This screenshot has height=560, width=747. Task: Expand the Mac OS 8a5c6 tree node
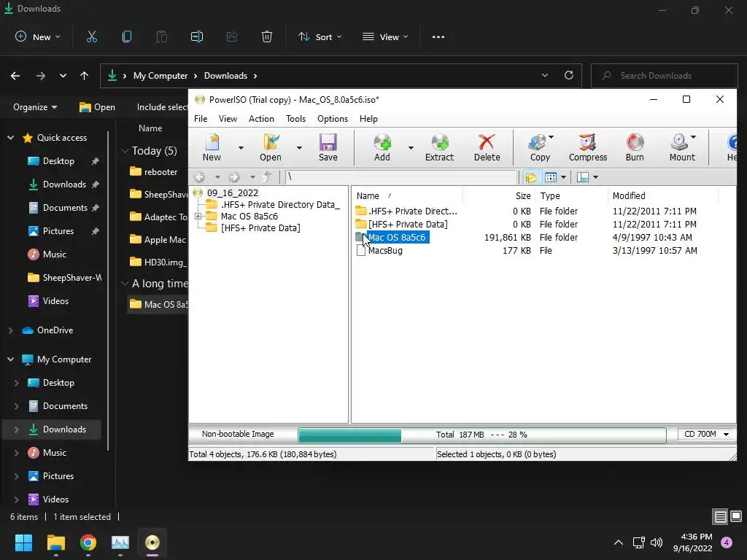pos(198,216)
